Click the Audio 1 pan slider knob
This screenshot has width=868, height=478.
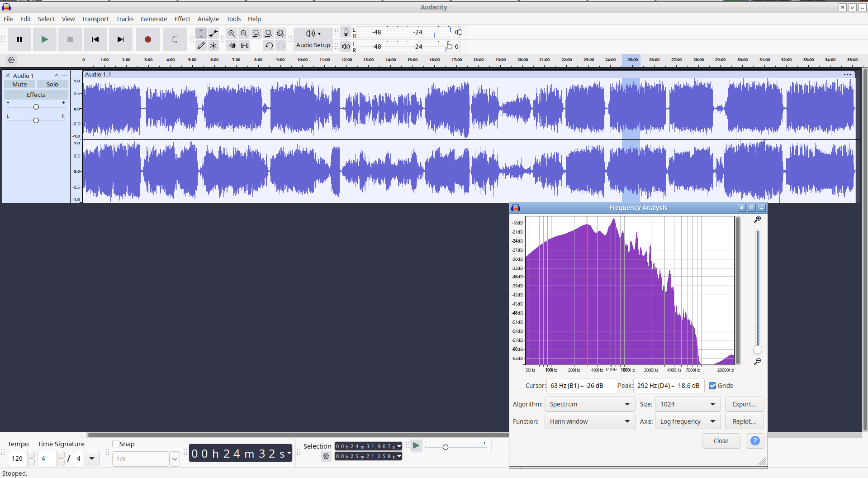[36, 120]
